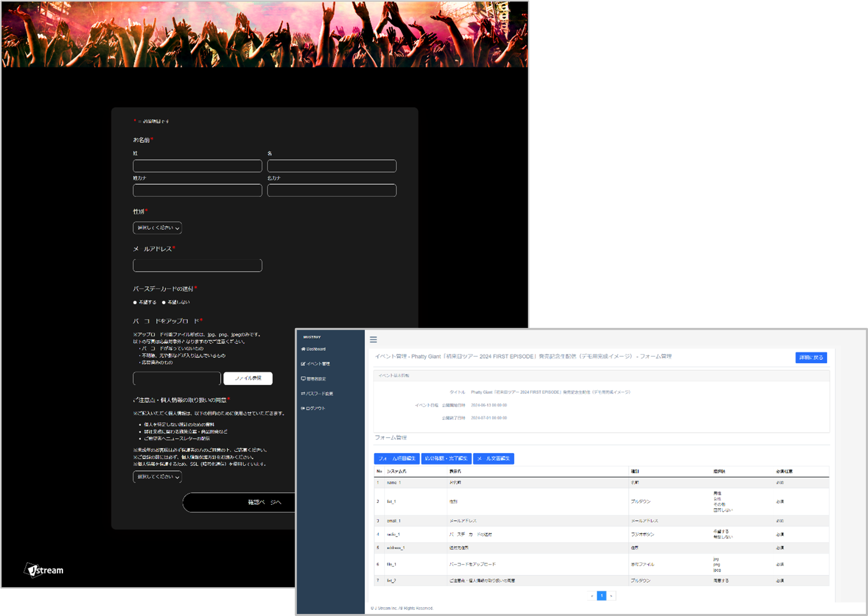This screenshot has height=616, width=868.
Task: Click the フォーム項目編集 button
Action: tap(397, 459)
